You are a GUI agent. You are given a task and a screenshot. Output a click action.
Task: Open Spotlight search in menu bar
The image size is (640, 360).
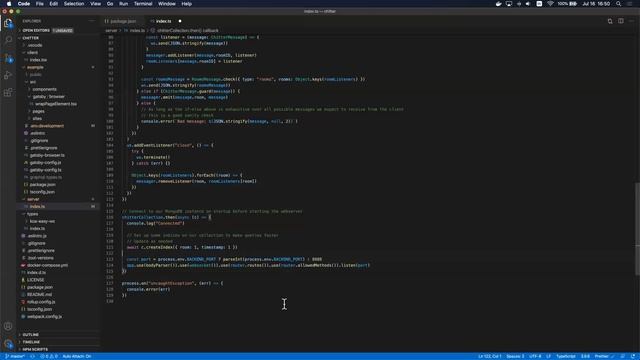619,4
